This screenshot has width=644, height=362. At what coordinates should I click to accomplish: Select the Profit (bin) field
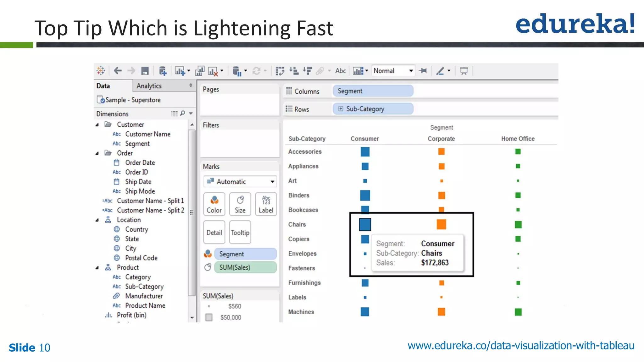[x=131, y=315]
